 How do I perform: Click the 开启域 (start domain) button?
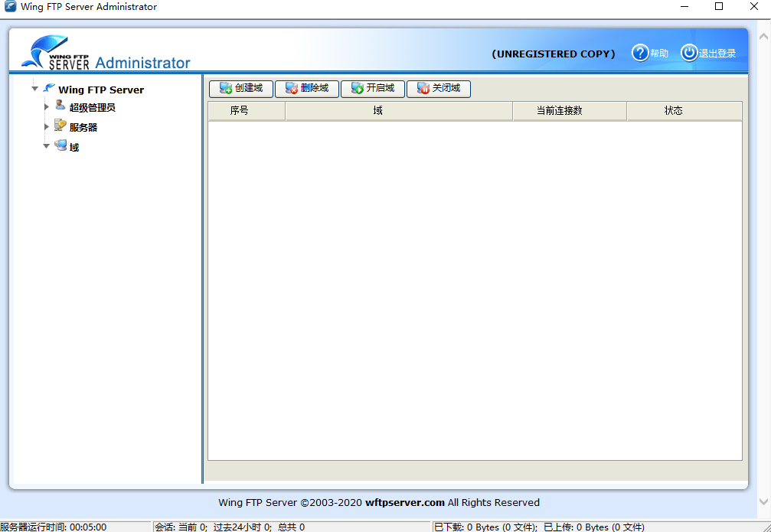click(373, 89)
